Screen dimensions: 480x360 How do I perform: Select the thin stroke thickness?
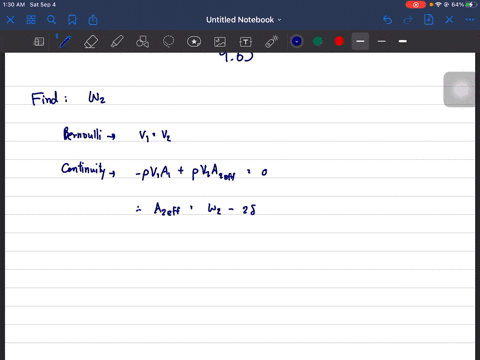[x=382, y=41]
